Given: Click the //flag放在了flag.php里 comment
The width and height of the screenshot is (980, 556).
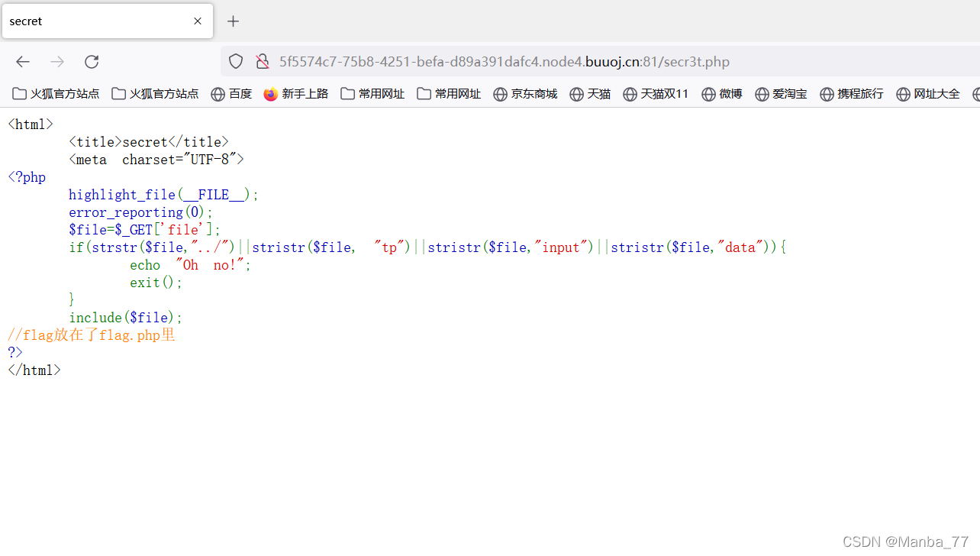Looking at the screenshot, I should click(92, 335).
